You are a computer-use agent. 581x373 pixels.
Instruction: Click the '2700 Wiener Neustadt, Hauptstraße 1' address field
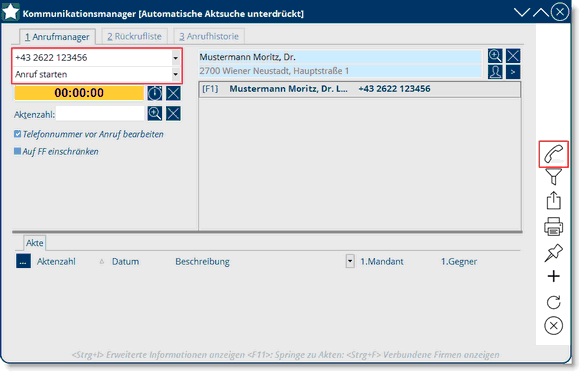(340, 71)
